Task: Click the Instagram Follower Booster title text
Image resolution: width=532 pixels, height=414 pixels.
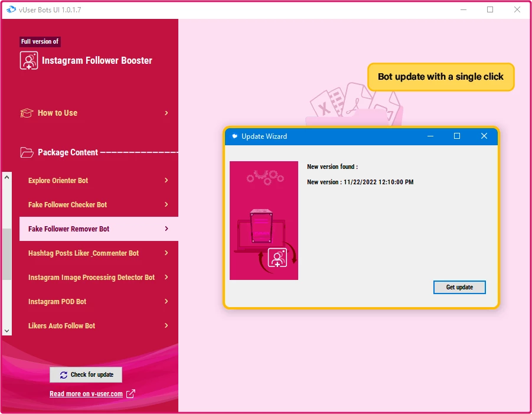Action: 97,60
